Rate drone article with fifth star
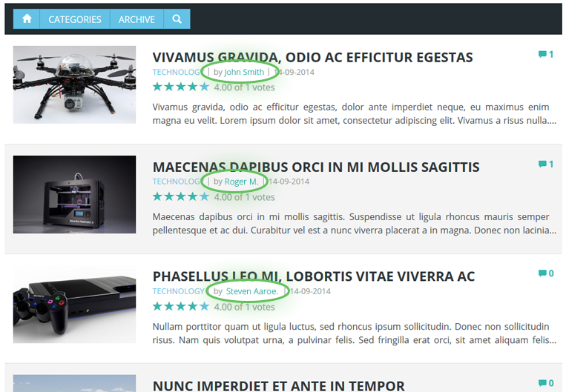Image resolution: width=566 pixels, height=392 pixels. tap(204, 87)
